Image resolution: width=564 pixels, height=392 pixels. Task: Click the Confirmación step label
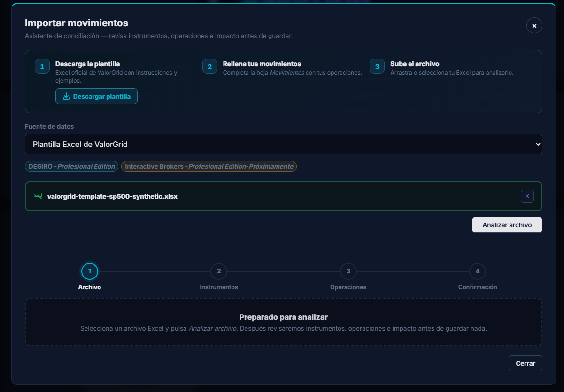click(x=478, y=287)
